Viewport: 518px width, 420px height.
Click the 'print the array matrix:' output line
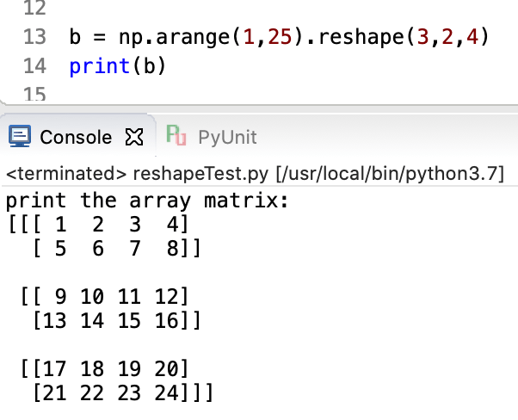pos(146,202)
